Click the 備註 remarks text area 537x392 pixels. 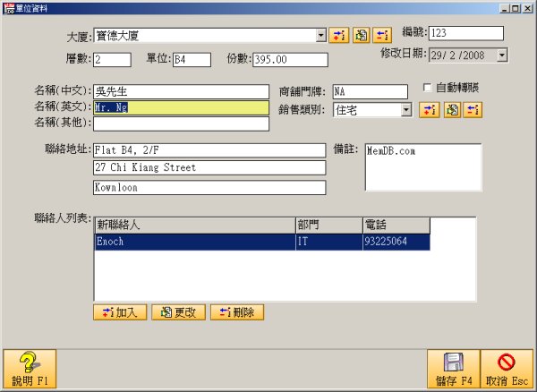click(x=423, y=167)
